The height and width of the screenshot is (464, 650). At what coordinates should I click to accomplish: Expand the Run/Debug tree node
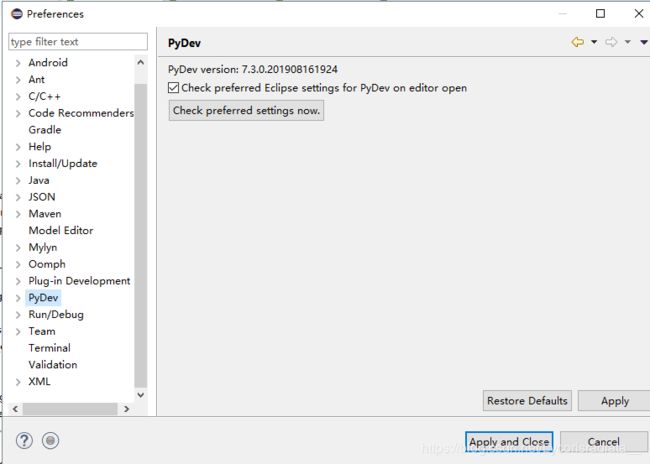[18, 315]
